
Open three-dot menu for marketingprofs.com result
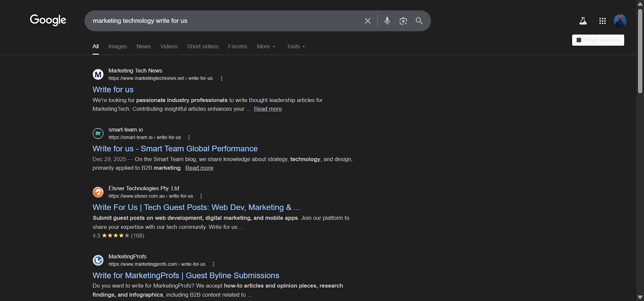click(213, 264)
